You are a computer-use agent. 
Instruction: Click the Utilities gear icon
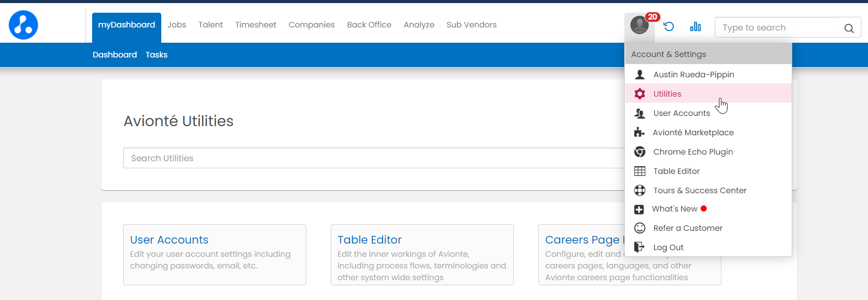[x=640, y=94]
